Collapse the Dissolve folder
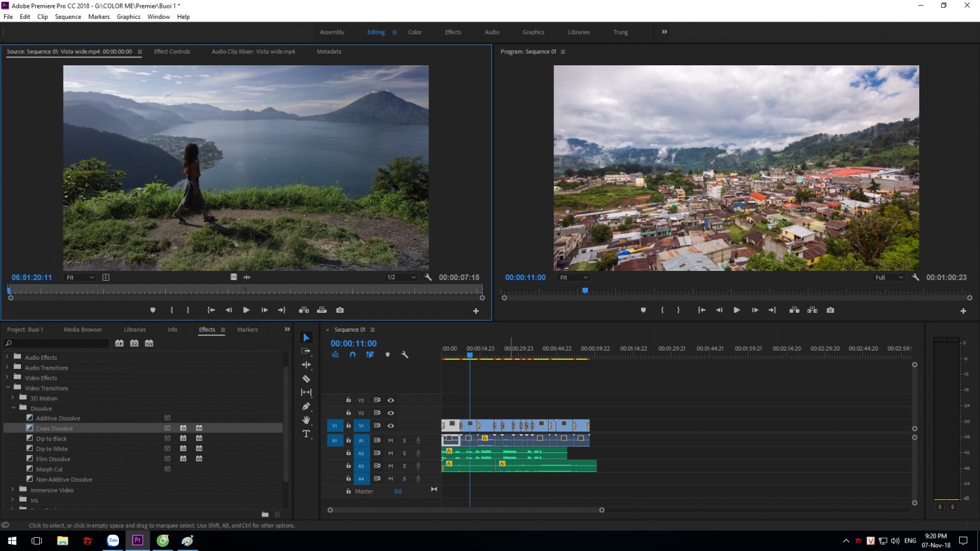Viewport: 980px width, 551px height. 13,408
